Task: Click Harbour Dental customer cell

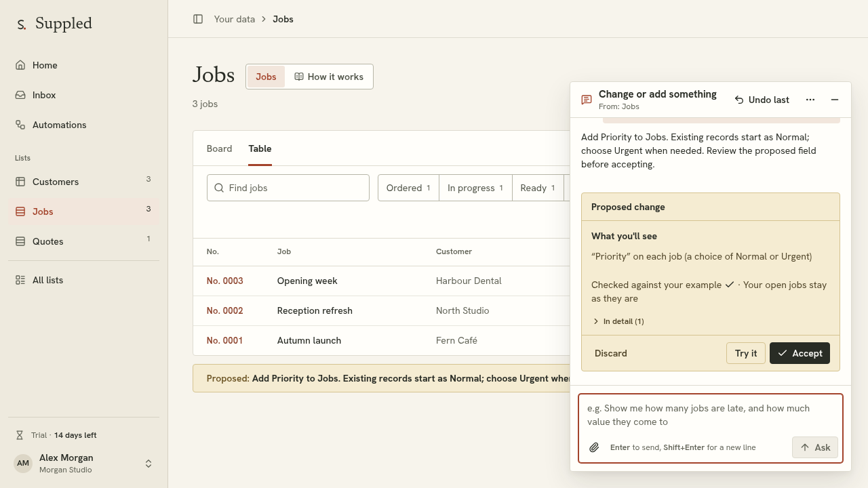Action: [469, 281]
